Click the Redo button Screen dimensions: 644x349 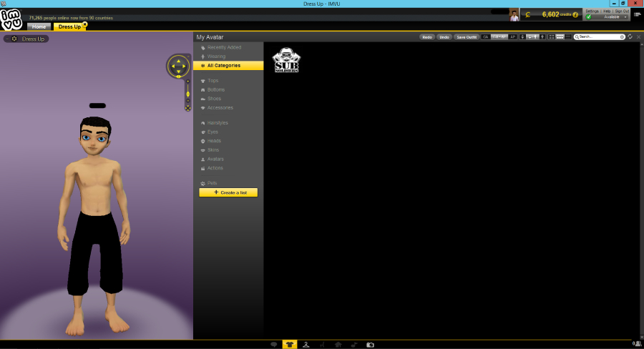pyautogui.click(x=427, y=37)
